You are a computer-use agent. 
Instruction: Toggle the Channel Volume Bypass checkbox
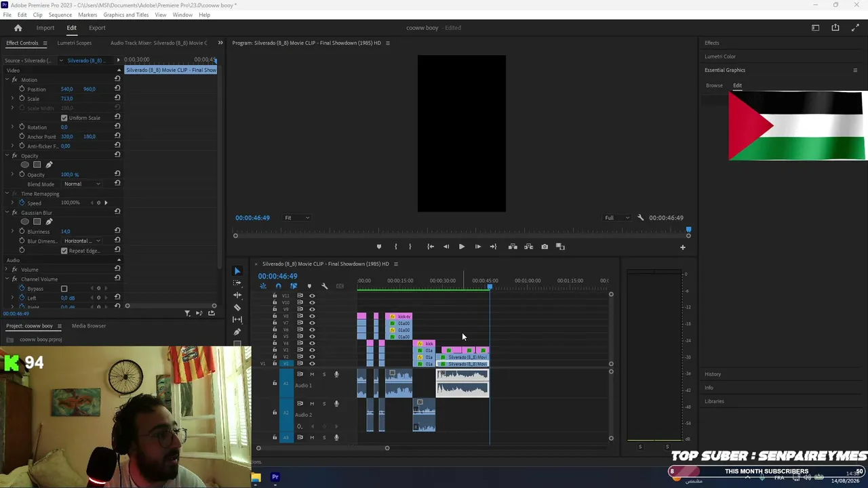64,289
